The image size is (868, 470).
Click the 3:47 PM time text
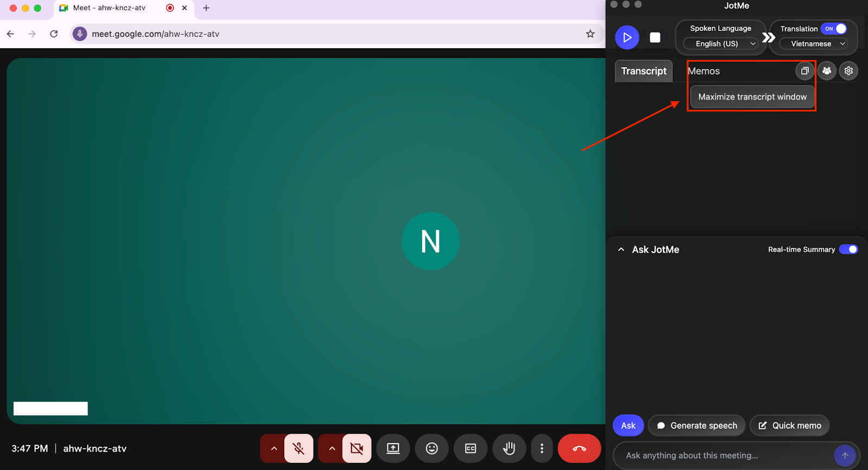coord(30,448)
